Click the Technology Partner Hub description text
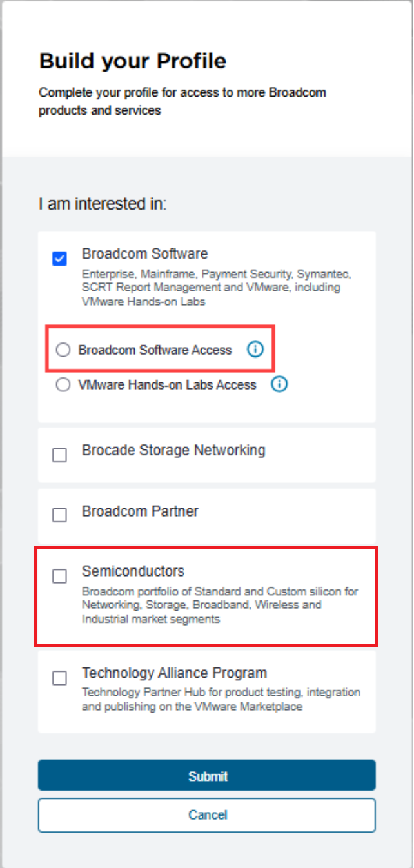Image resolution: width=414 pixels, height=868 pixels. (x=221, y=699)
